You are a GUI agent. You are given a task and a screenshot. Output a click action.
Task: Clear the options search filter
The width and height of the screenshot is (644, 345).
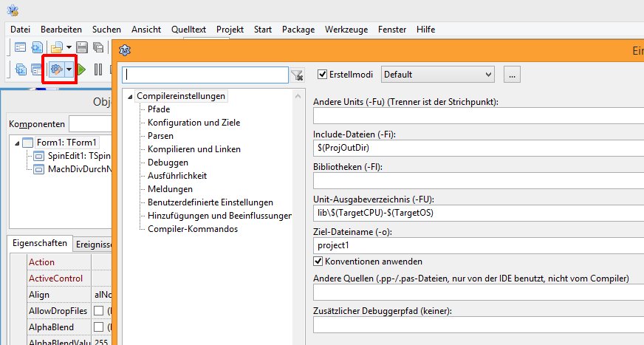tap(297, 75)
